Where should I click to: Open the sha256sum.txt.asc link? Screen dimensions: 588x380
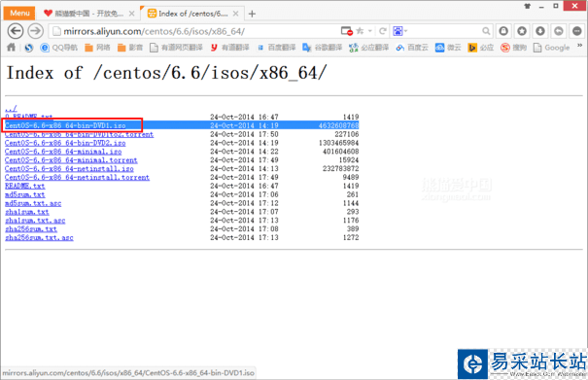click(x=39, y=238)
